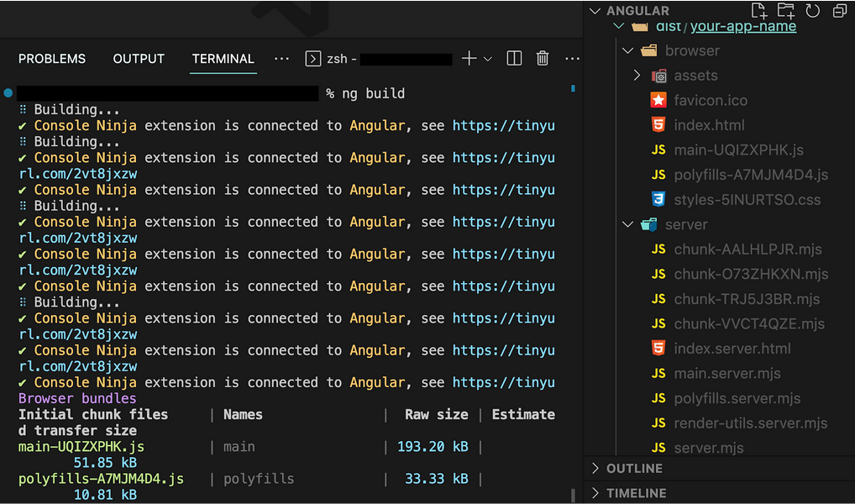Click the New Folder icon in explorer header
Screen dimensions: 855x504
point(786,10)
